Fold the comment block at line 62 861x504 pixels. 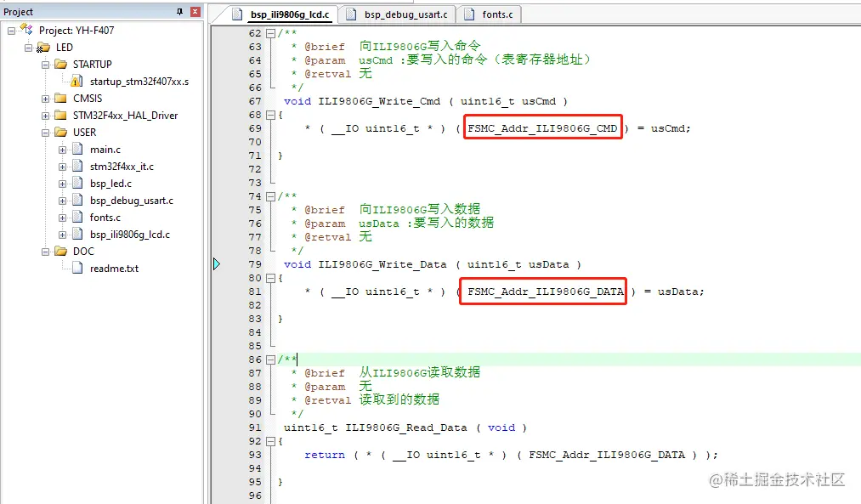tap(270, 33)
